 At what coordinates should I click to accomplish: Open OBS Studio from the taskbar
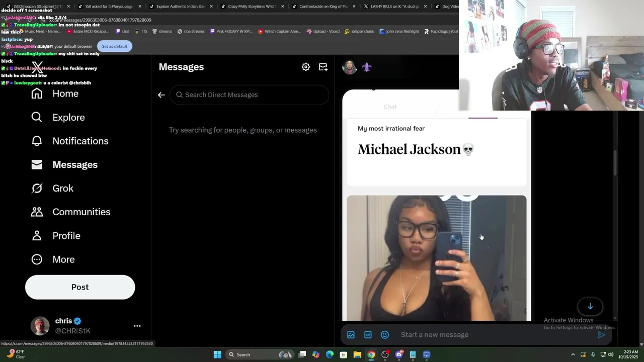click(385, 354)
